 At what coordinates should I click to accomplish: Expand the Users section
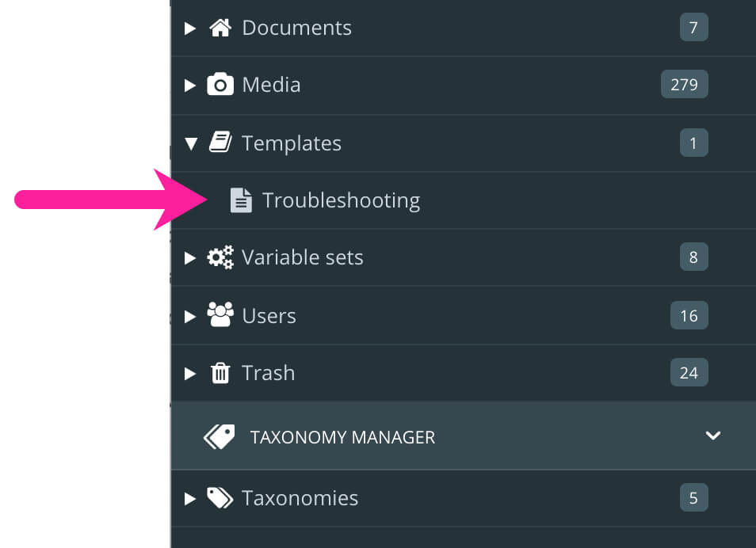(x=190, y=315)
